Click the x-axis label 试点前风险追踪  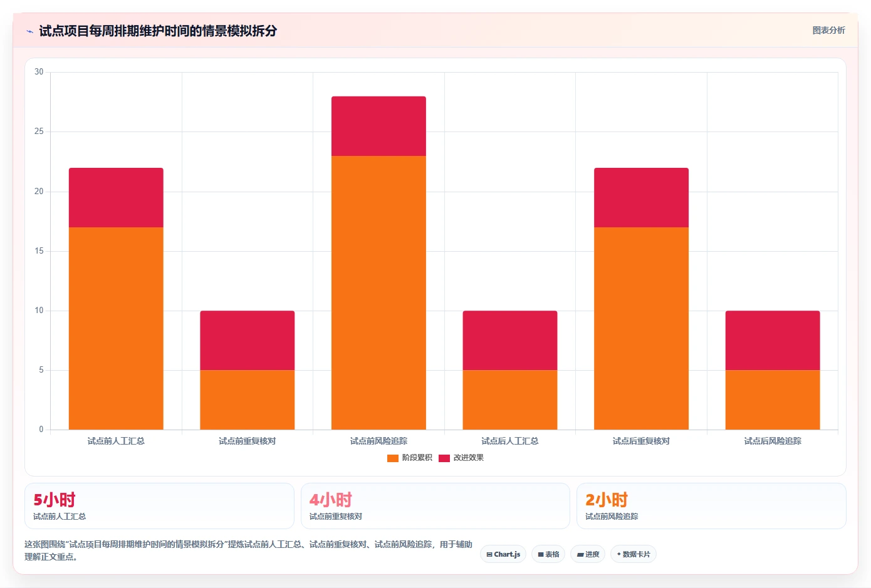click(x=378, y=441)
